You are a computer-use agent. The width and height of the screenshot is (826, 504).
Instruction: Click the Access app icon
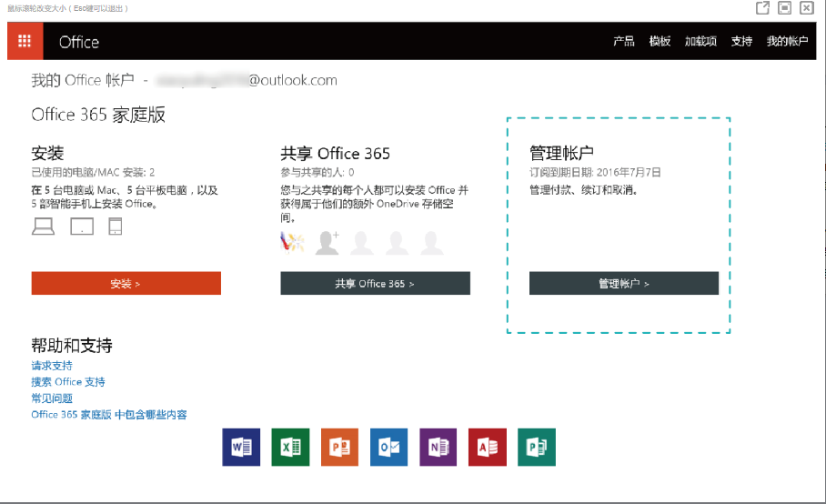coord(487,447)
